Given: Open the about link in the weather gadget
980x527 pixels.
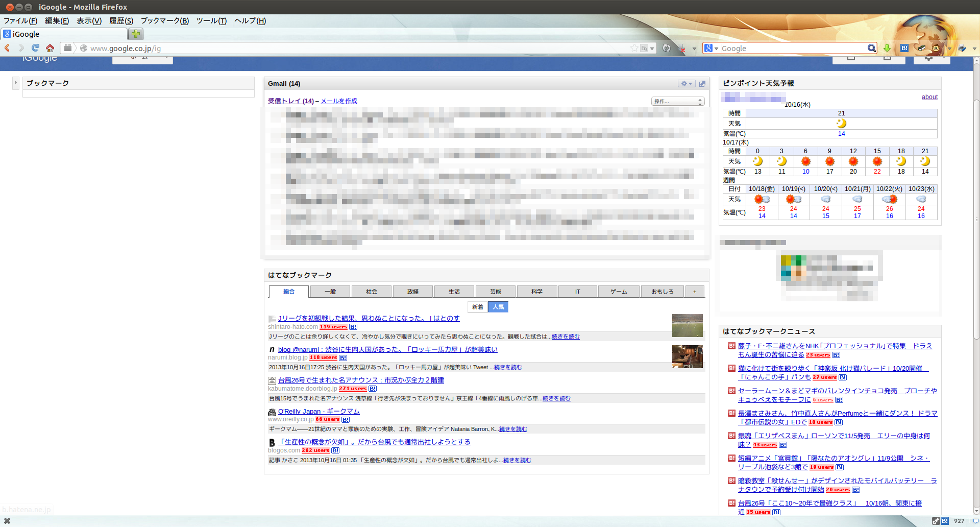Looking at the screenshot, I should [929, 97].
